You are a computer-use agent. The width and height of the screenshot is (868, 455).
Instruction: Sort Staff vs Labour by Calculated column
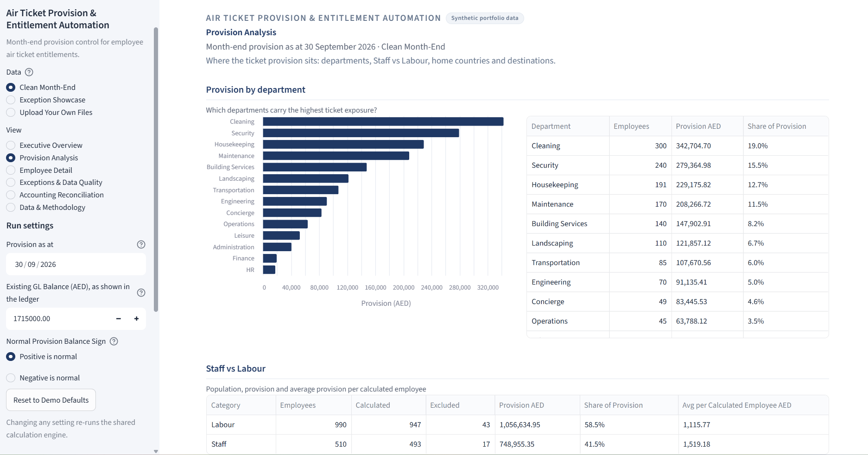coord(389,405)
